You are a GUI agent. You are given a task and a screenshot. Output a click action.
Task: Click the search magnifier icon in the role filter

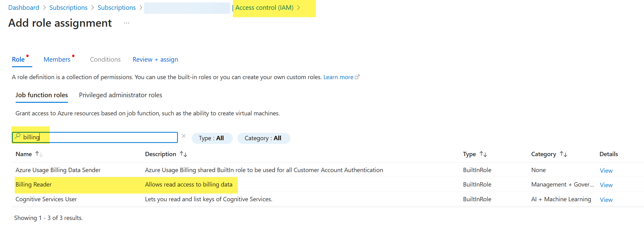(18, 136)
